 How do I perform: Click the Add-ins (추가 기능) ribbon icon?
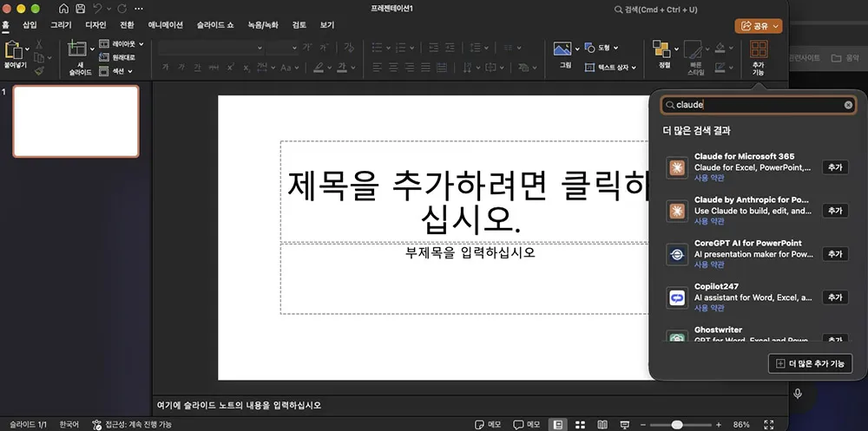coord(759,49)
